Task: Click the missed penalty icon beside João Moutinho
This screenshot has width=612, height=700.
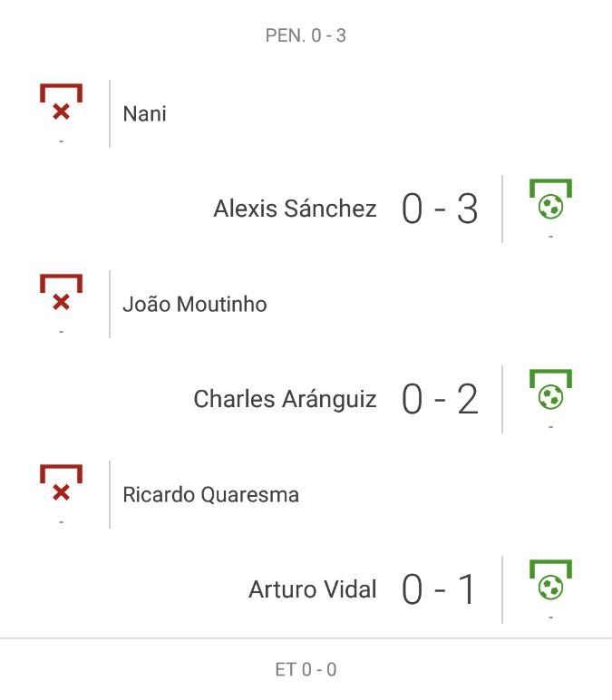Action: pos(61,294)
